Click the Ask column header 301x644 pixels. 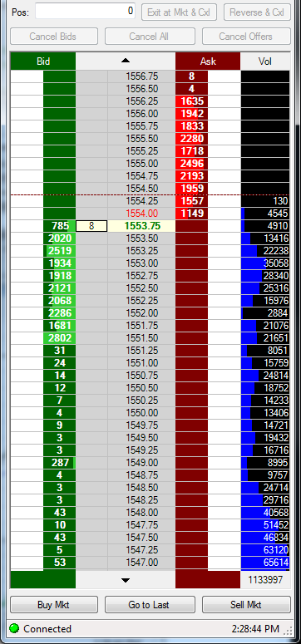(x=208, y=61)
